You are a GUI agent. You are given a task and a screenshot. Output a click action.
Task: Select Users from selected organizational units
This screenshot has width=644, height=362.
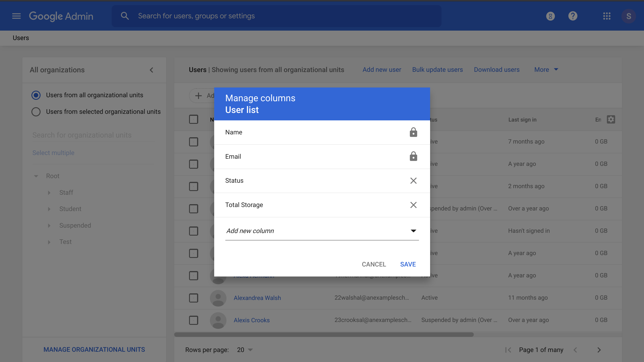click(36, 112)
